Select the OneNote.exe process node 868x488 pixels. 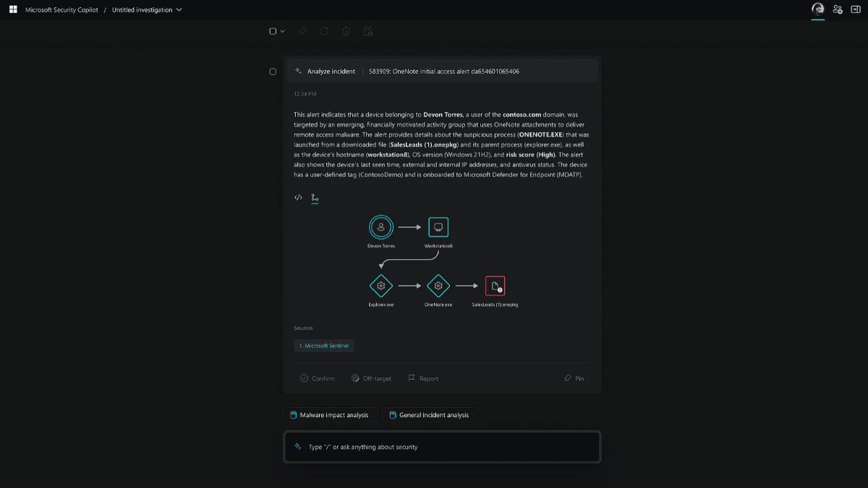pos(438,286)
